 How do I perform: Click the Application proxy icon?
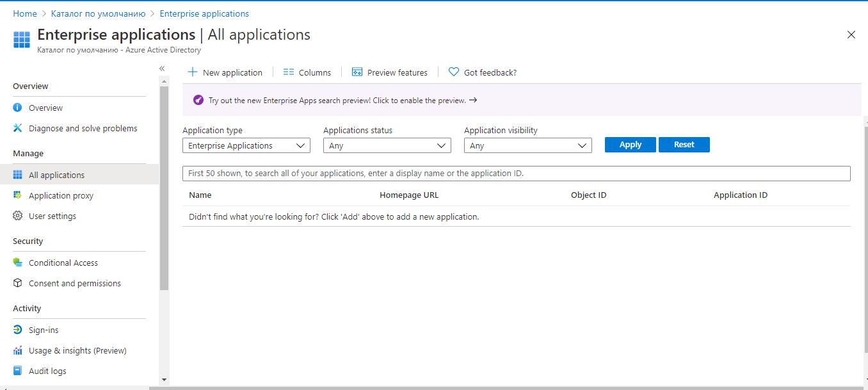click(18, 195)
